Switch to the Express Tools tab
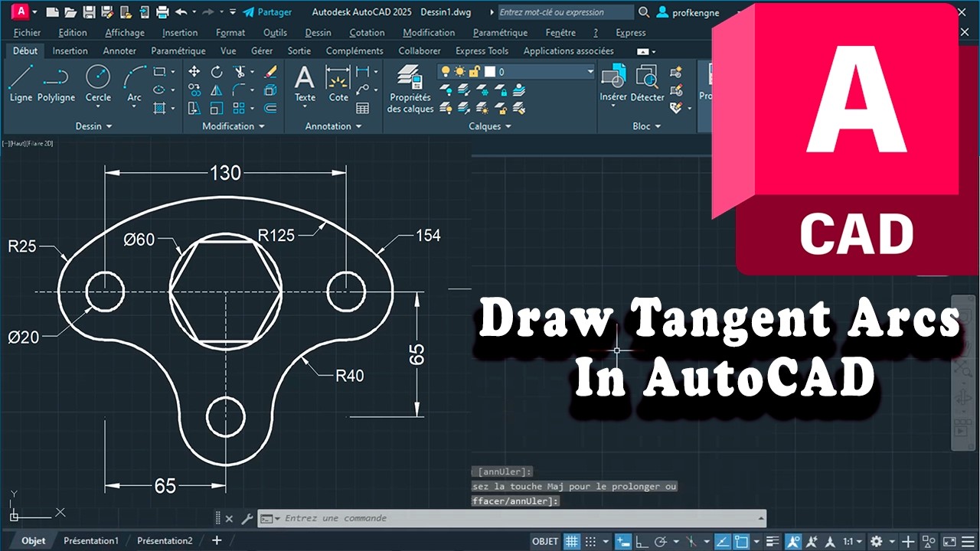 coord(482,51)
